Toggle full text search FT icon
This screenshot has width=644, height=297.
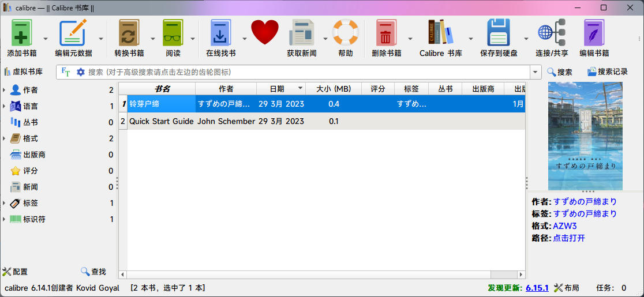click(x=66, y=72)
